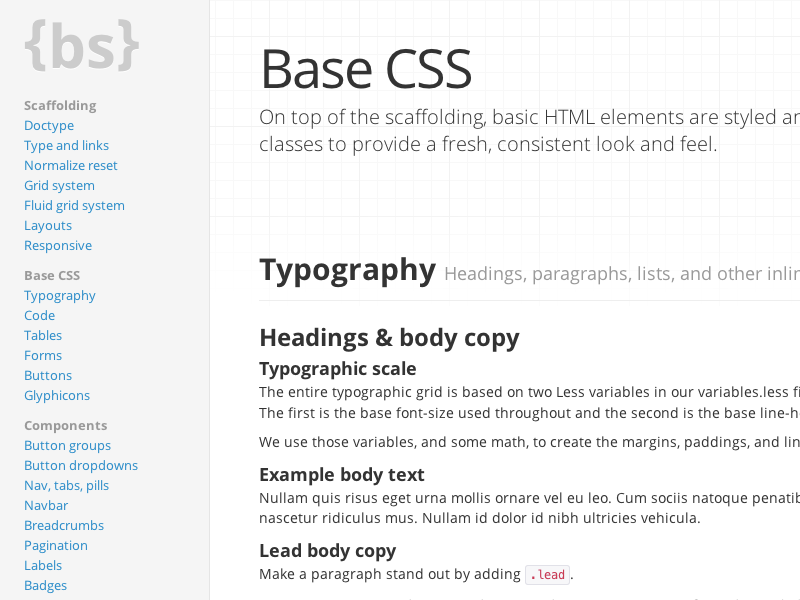The image size is (800, 600).
Task: Click the {bs} logo icon
Action: 80,44
